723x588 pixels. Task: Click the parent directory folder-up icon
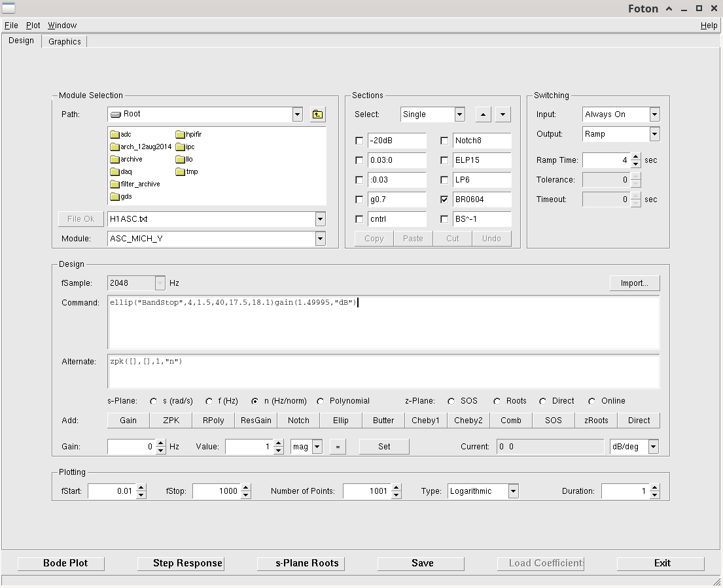[x=317, y=114]
